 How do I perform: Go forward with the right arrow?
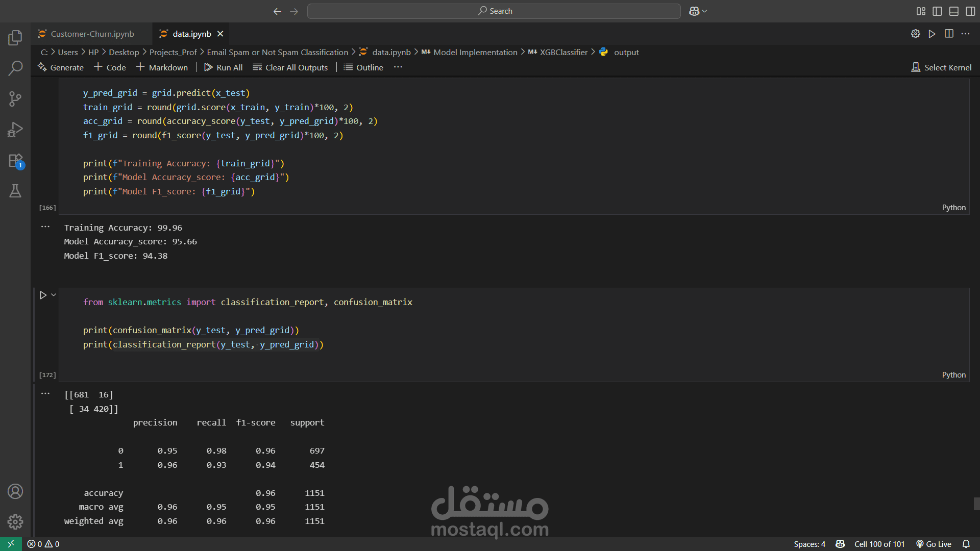coord(294,11)
